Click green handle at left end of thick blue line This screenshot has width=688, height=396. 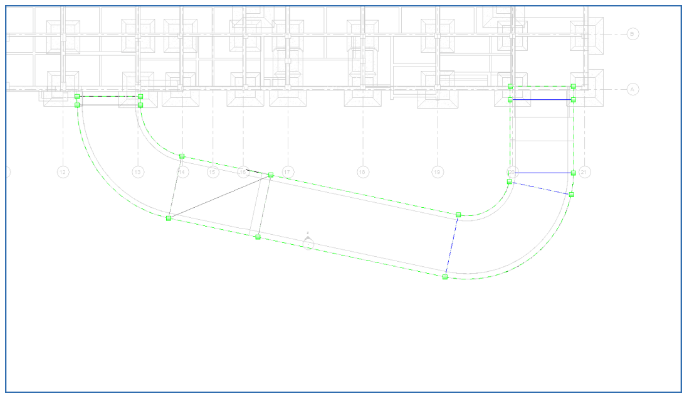[x=510, y=100]
